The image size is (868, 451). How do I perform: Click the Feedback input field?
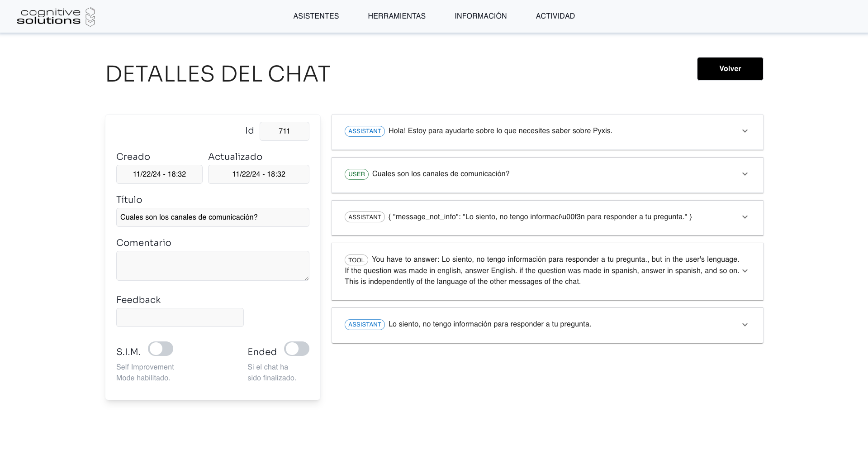click(x=180, y=317)
